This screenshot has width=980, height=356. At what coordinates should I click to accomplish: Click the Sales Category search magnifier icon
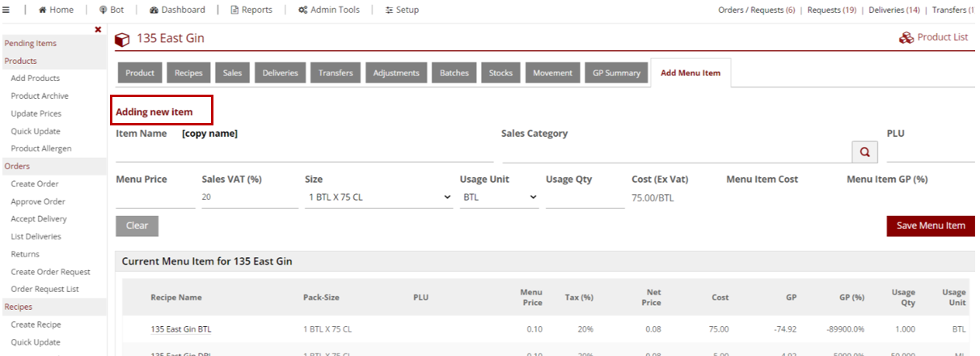tap(864, 151)
